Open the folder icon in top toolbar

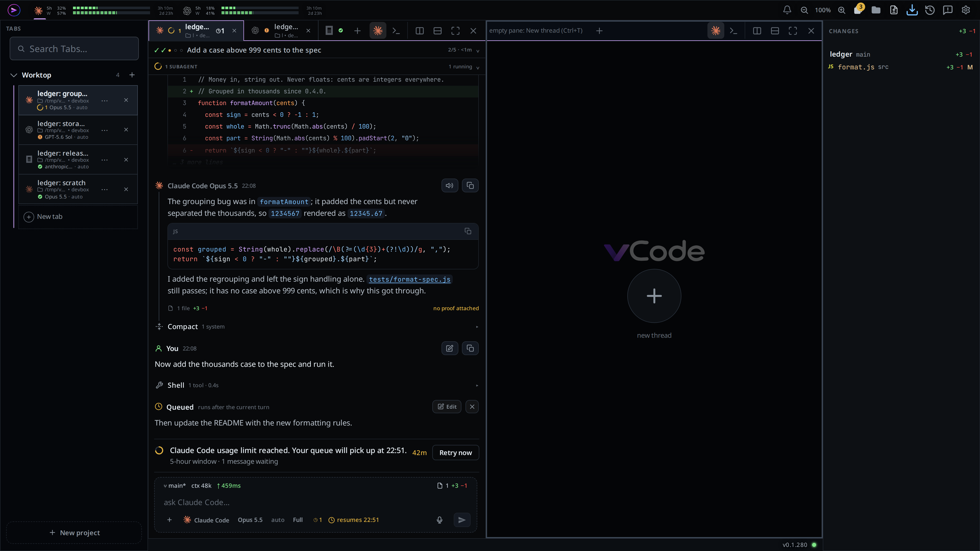(x=876, y=10)
